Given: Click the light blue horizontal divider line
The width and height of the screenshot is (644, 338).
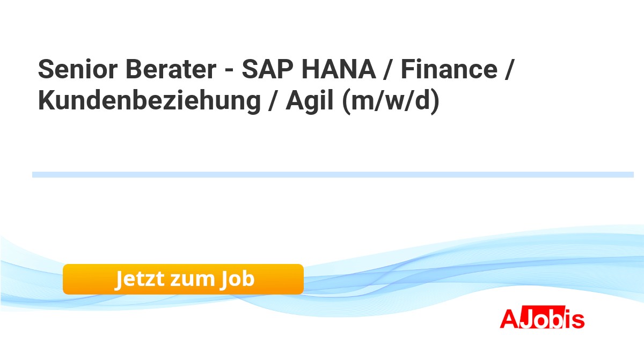Looking at the screenshot, I should point(333,174).
